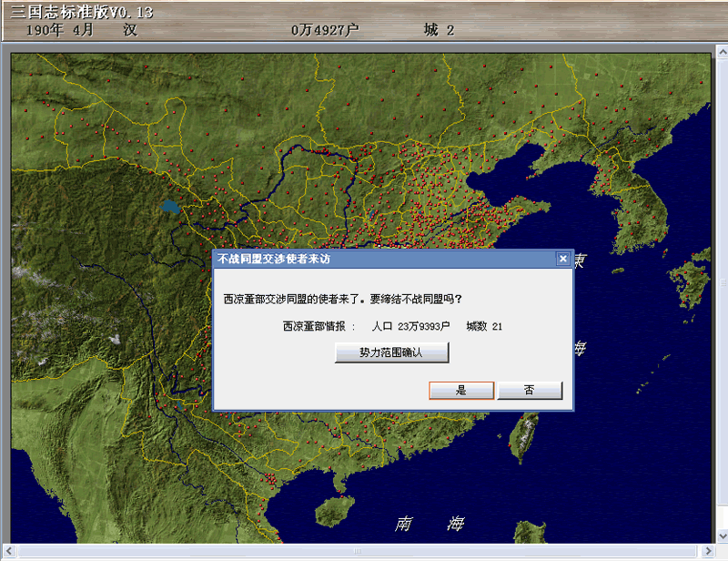Open 势力范围确认 territory confirmation
Screen dimensions: 728x561
pos(391,352)
